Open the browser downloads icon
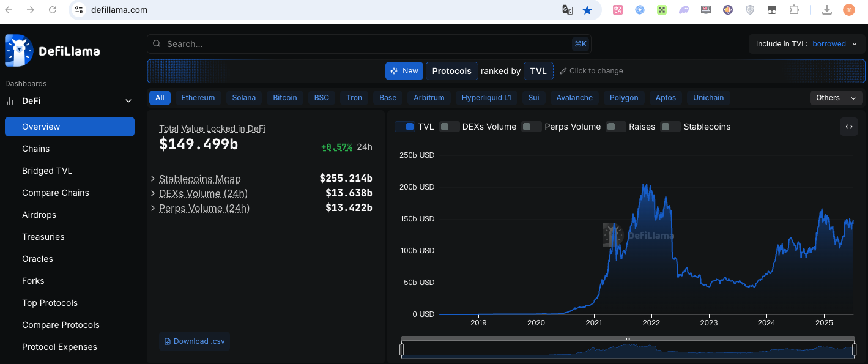The width and height of the screenshot is (868, 364). click(827, 10)
